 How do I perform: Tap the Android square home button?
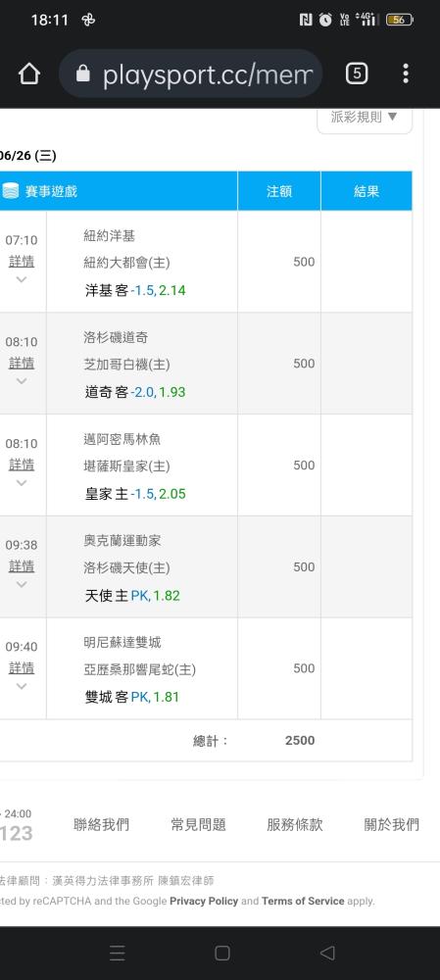[x=221, y=953]
